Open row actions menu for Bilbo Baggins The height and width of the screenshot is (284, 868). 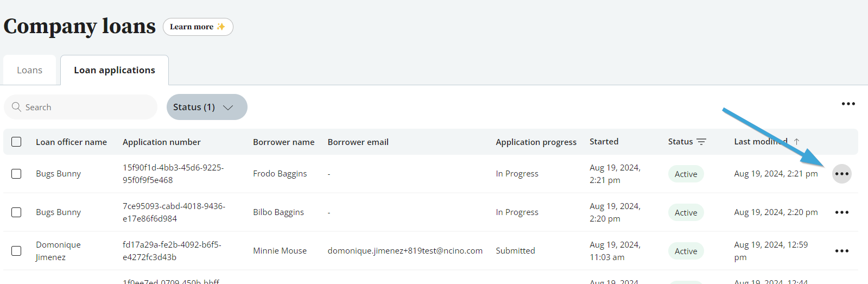(841, 212)
